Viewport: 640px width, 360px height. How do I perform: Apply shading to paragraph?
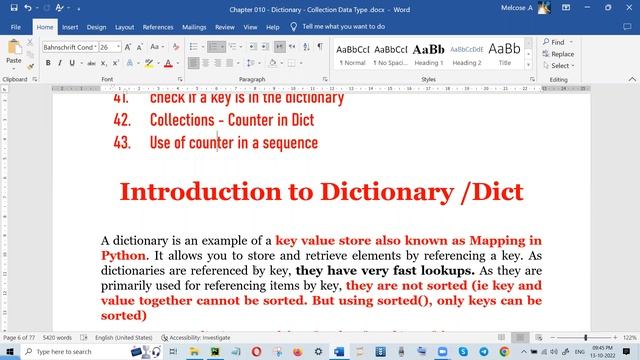(x=273, y=63)
